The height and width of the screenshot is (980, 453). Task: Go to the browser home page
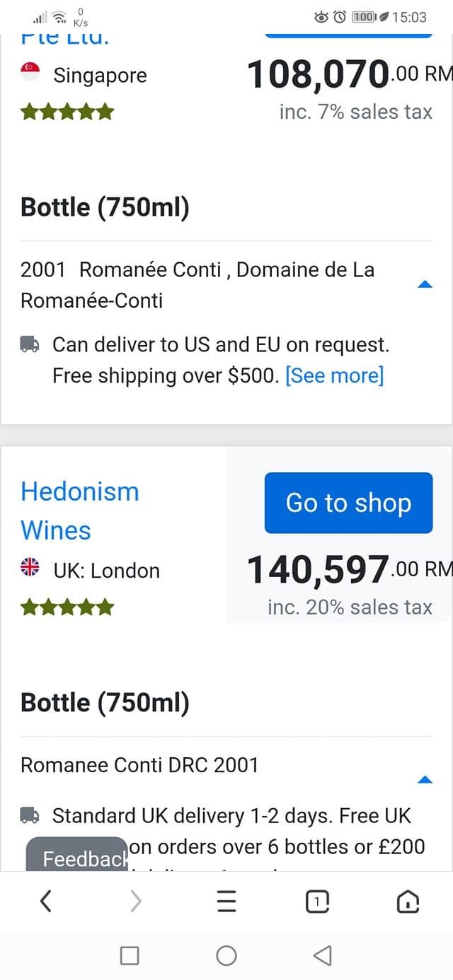408,901
